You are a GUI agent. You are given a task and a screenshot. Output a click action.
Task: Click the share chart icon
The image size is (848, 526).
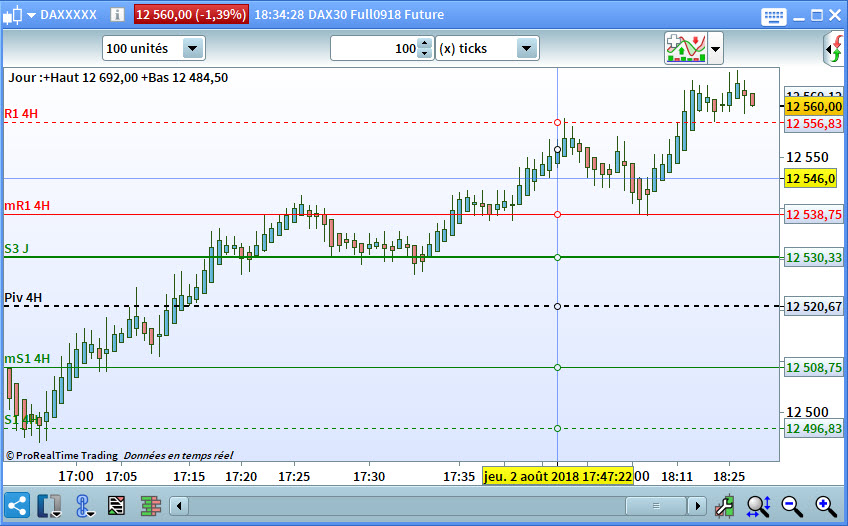pyautogui.click(x=17, y=506)
